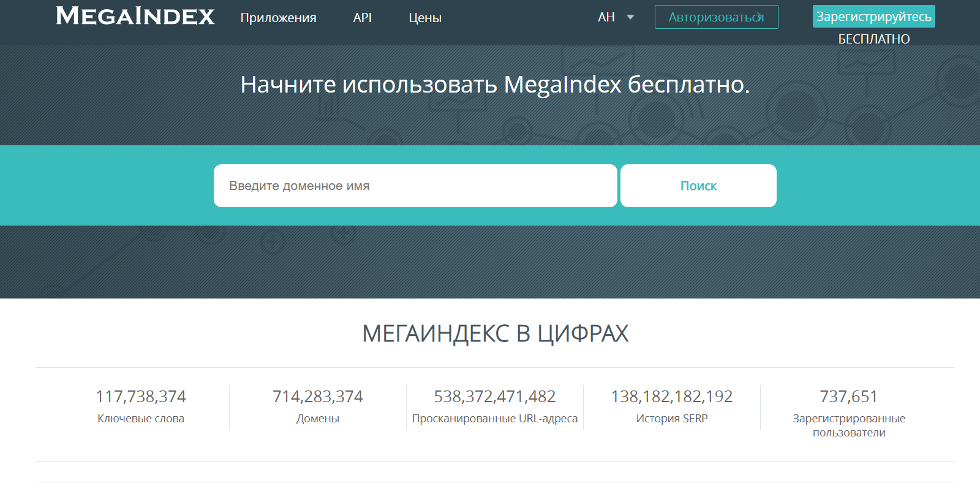The image size is (980, 483).
Task: Open the API menu item
Action: [x=362, y=18]
